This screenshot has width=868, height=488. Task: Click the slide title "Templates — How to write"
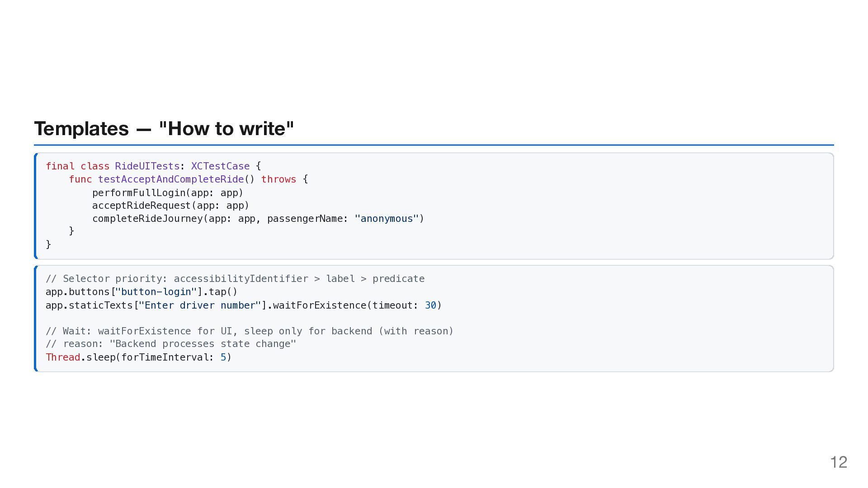[x=164, y=129]
